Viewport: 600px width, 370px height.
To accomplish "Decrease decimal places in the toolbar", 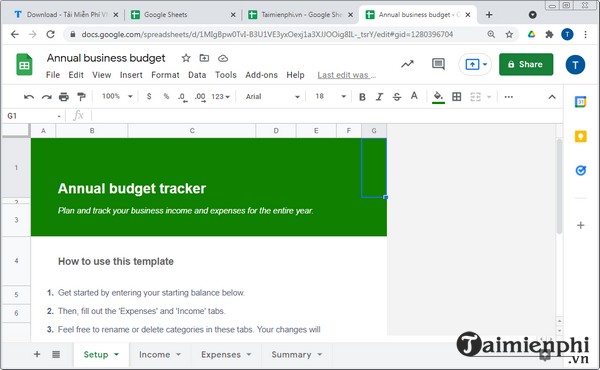I will pos(183,97).
